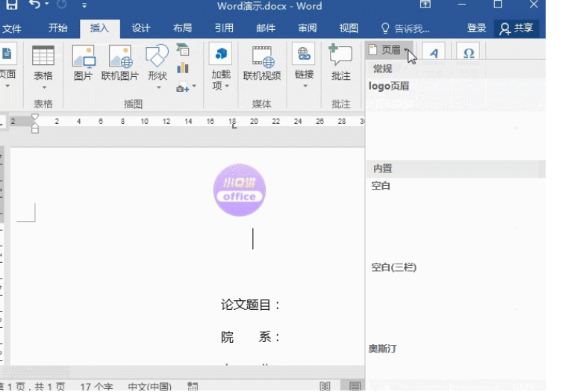
Task: Switch to the 视图 ribbon tab
Action: tap(349, 28)
